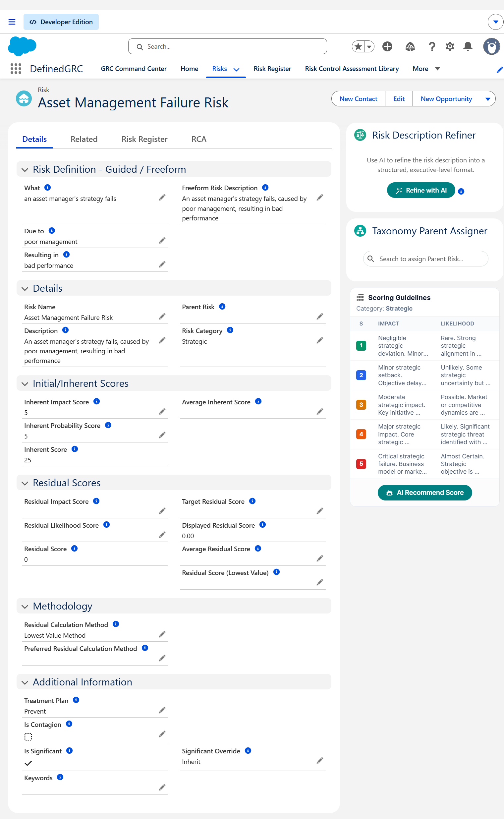504x819 pixels.
Task: Open the Risks tab dropdown arrow
Action: coord(236,69)
